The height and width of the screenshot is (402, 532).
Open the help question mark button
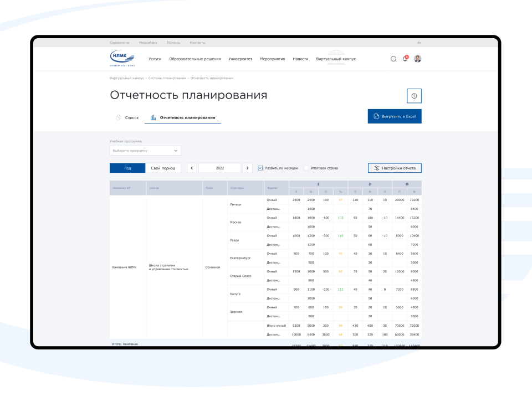(x=414, y=96)
